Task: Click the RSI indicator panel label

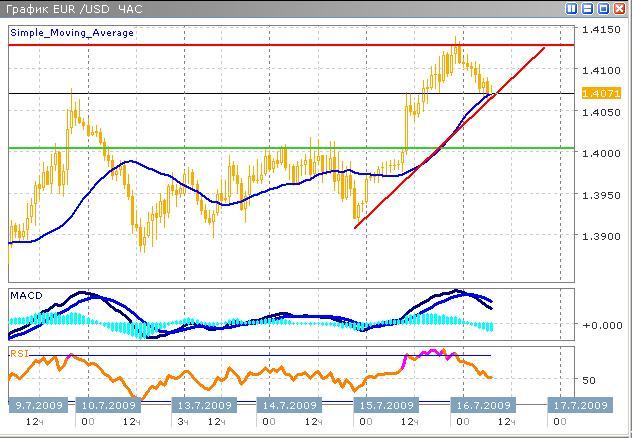Action: pyautogui.click(x=19, y=353)
